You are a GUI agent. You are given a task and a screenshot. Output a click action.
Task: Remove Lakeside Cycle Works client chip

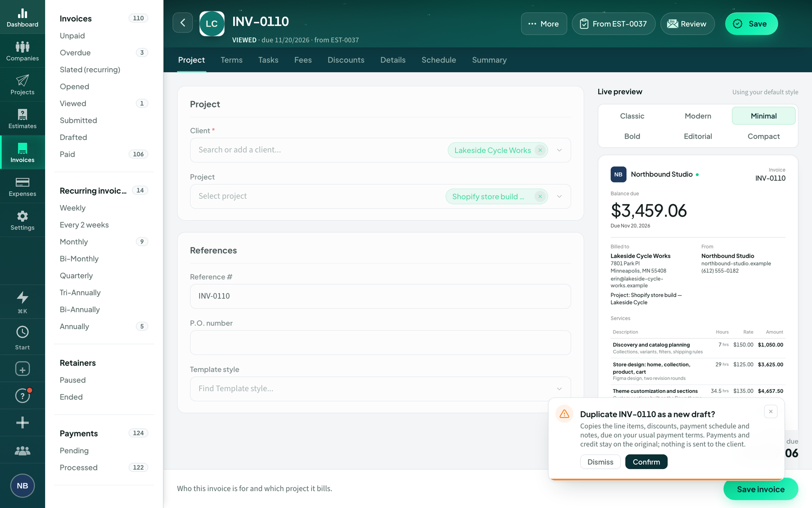point(540,150)
